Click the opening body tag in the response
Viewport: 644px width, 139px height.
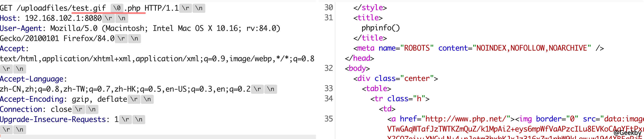[x=357, y=68]
